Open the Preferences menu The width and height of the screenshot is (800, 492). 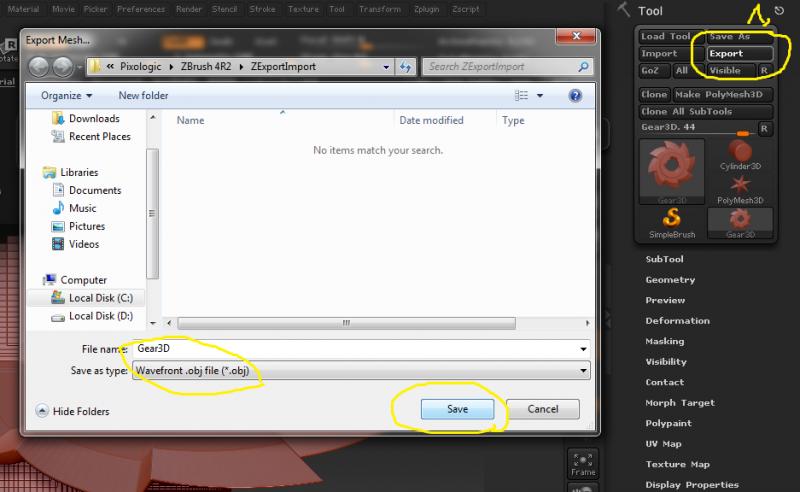[x=141, y=9]
